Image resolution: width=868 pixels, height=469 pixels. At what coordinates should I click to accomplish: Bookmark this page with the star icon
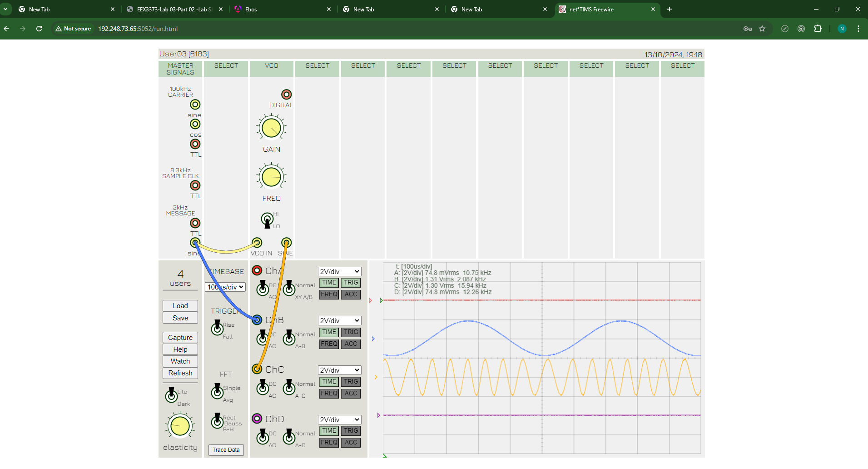tap(762, 29)
